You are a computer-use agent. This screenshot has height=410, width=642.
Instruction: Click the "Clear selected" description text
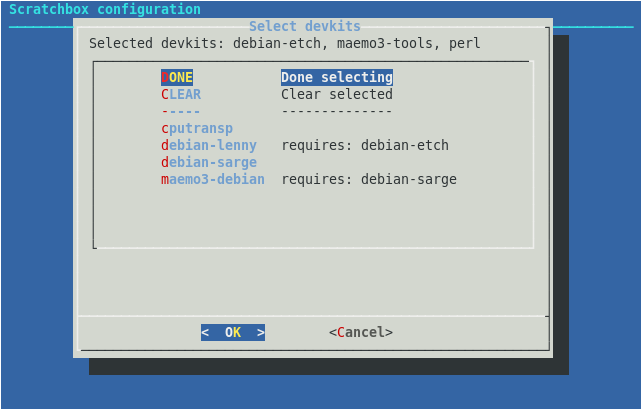(x=336, y=94)
